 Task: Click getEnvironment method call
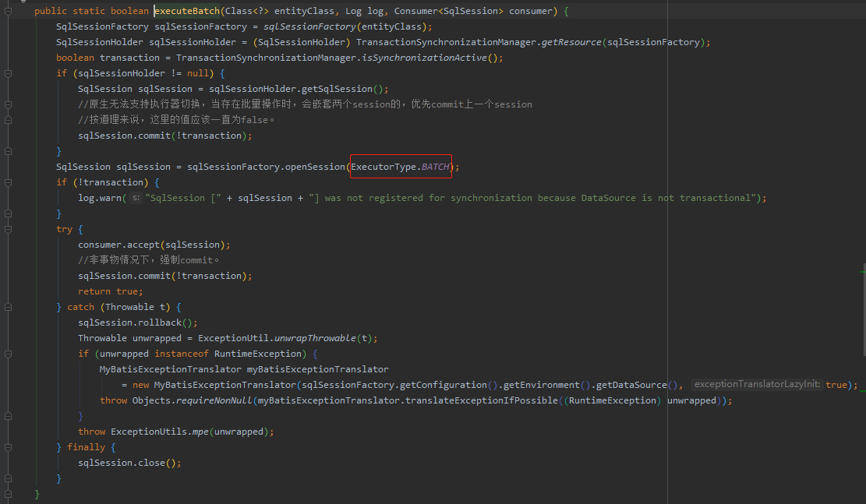(541, 385)
